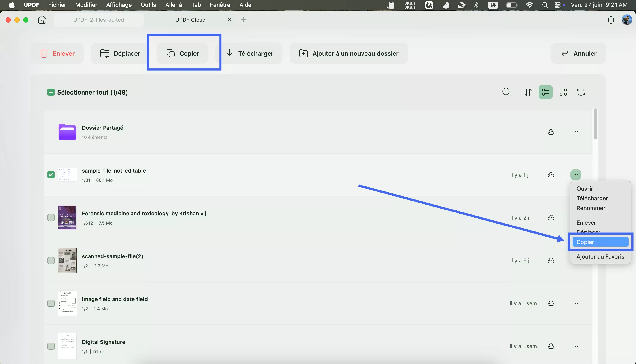Open scanned-sample-file(2) thumbnail
This screenshot has height=364, width=636.
point(67,260)
